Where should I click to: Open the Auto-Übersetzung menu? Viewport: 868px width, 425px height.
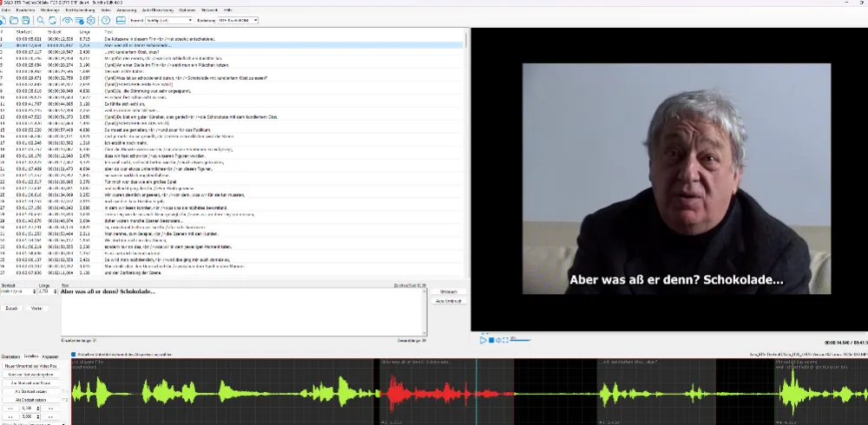158,10
